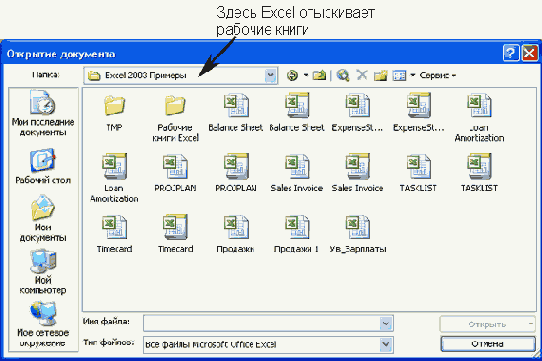
Task: Go to Мой компьютер location
Action: point(43,272)
